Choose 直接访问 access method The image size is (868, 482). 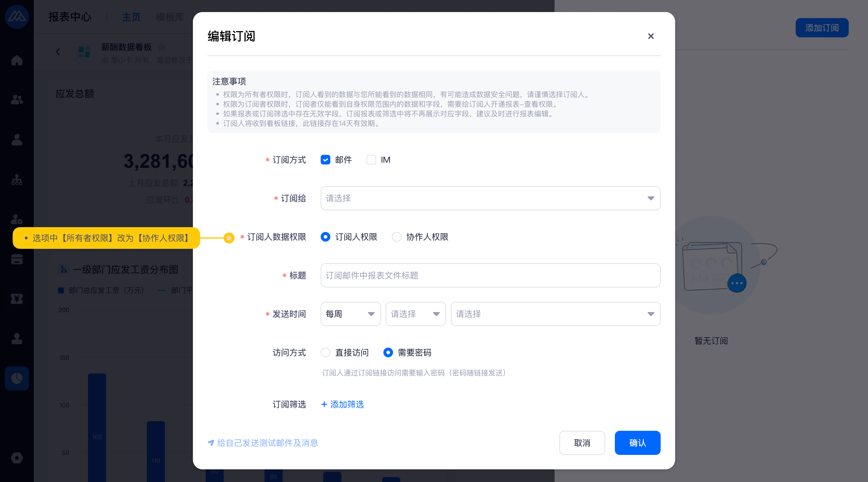point(325,352)
